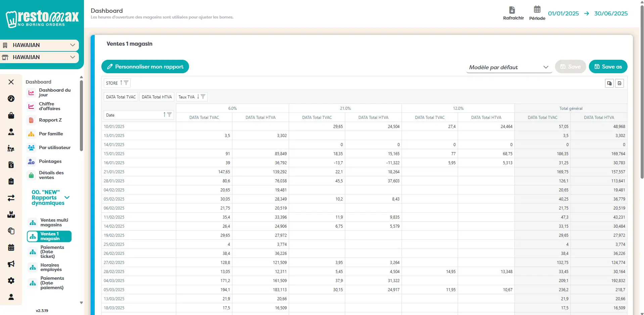Open the Modèle par défaut dropdown

(x=509, y=67)
